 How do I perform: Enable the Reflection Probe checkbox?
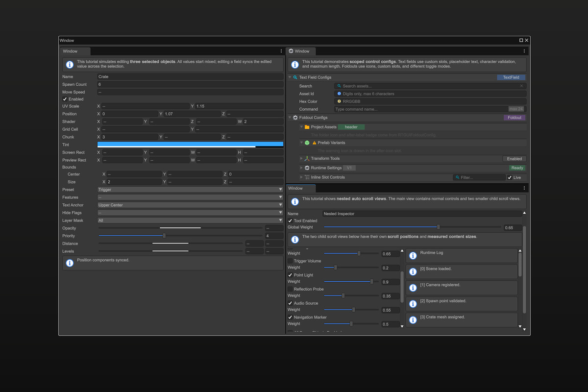(x=290, y=289)
